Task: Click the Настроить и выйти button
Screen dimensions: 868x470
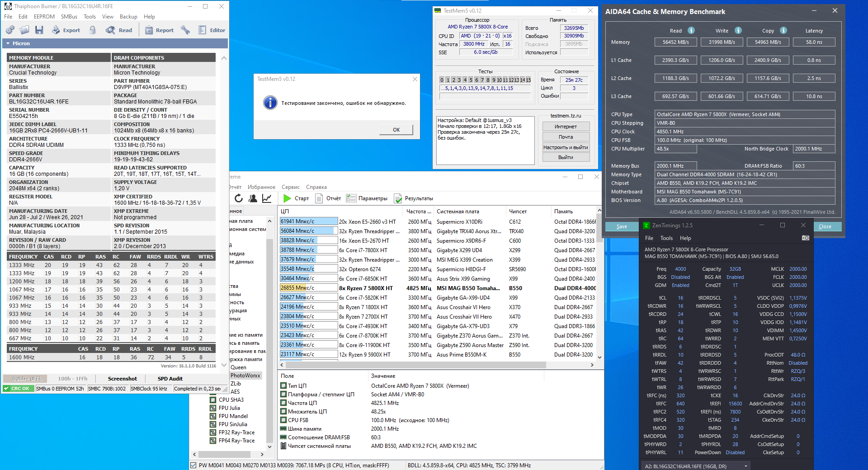Action: (566, 147)
